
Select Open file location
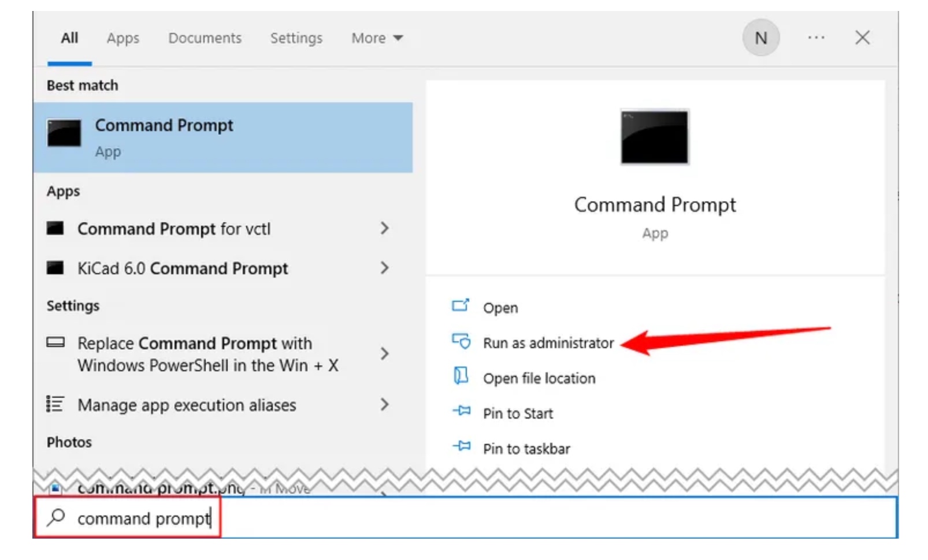click(539, 379)
